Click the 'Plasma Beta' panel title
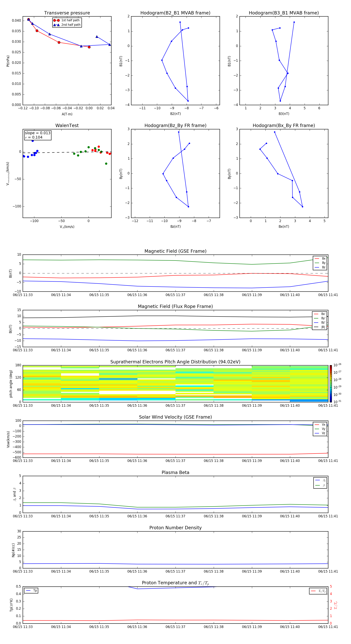The image size is (351, 644). (x=175, y=472)
